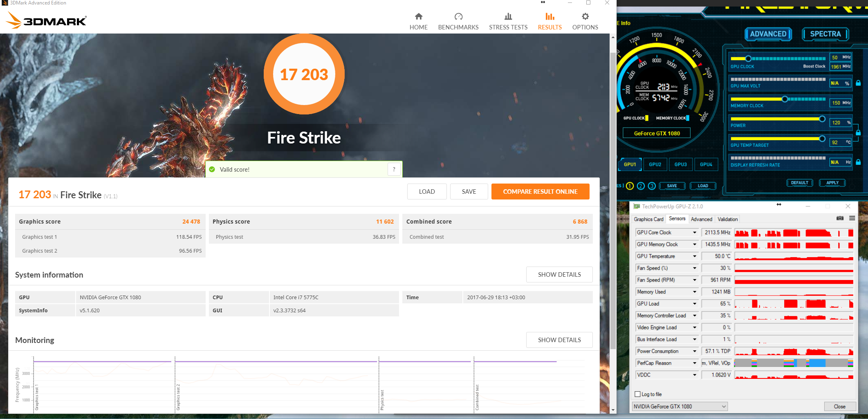Go to the 3DMark Home page
Viewport: 868px width, 419px height.
point(418,21)
